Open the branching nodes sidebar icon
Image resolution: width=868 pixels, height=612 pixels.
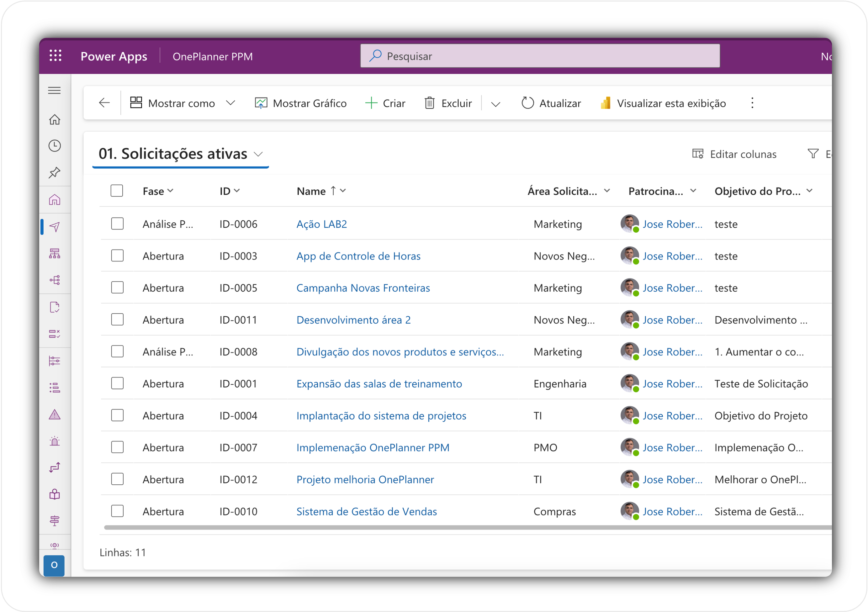coord(55,280)
